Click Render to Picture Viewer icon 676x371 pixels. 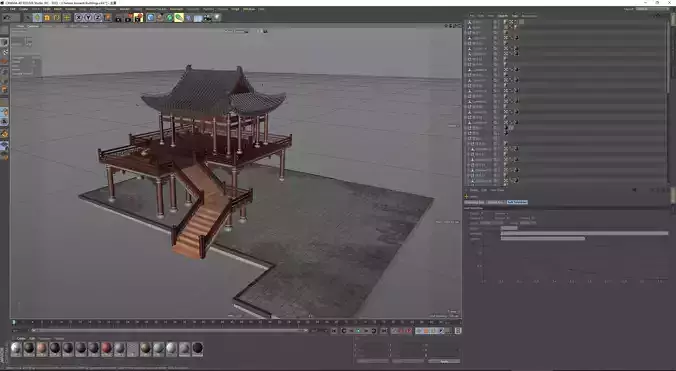(128, 18)
